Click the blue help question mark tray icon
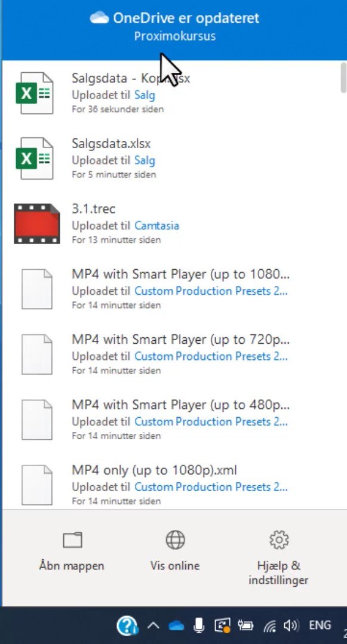347x644 pixels. point(127,625)
